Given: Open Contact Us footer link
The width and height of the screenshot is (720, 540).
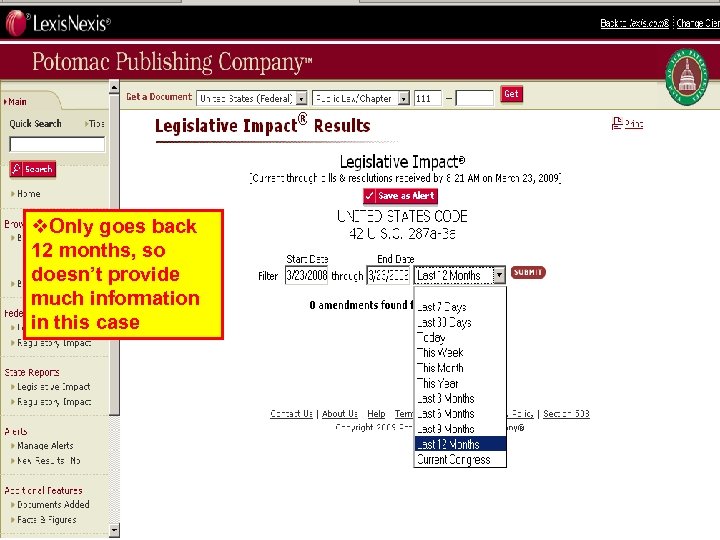Looking at the screenshot, I should click(291, 414).
